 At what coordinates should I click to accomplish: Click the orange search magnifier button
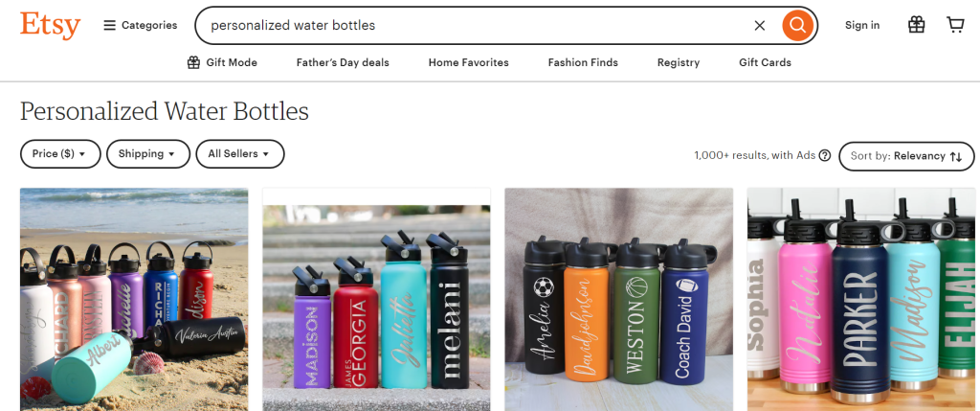(797, 25)
